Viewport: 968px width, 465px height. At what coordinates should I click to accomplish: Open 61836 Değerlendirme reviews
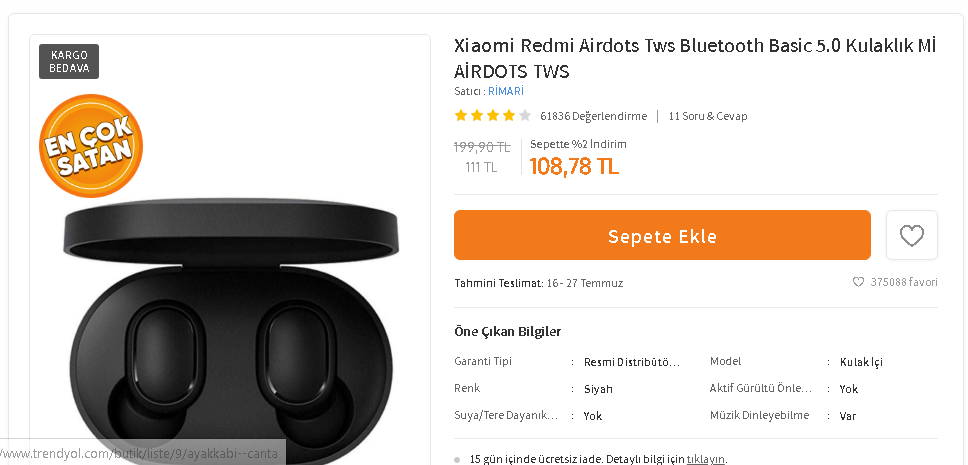coord(593,116)
